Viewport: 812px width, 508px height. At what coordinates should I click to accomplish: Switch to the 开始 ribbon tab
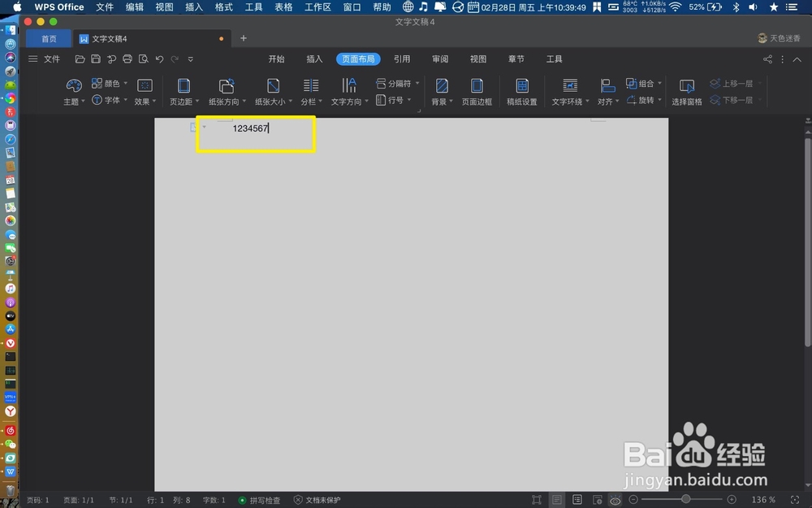point(277,59)
